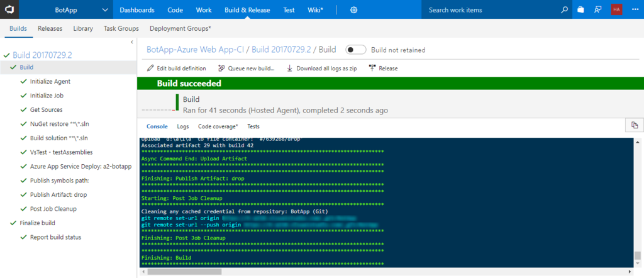The height and width of the screenshot is (278, 644).
Task: Click the console vertical scrollbar thumb
Action: (638, 255)
